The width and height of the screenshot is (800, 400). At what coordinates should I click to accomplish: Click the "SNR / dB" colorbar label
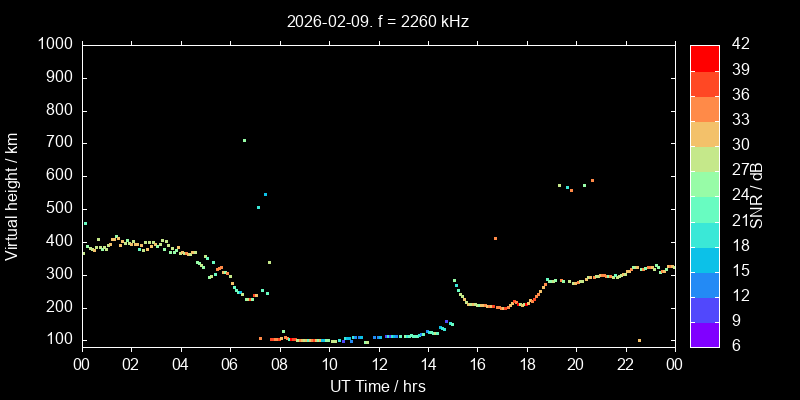(757, 195)
